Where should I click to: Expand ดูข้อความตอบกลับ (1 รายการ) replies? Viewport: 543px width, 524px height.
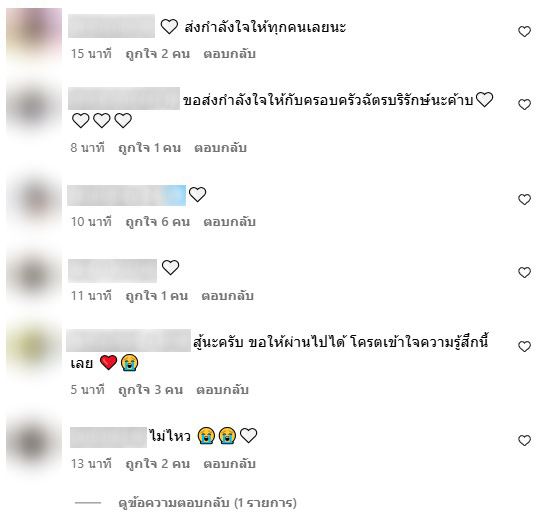(x=207, y=503)
